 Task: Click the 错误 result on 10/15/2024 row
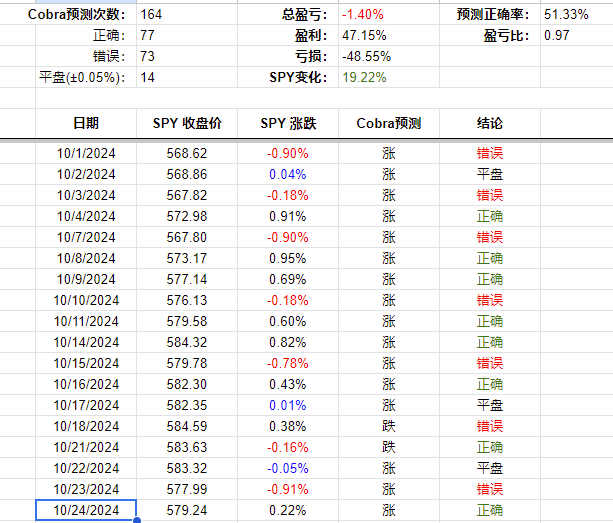(490, 364)
